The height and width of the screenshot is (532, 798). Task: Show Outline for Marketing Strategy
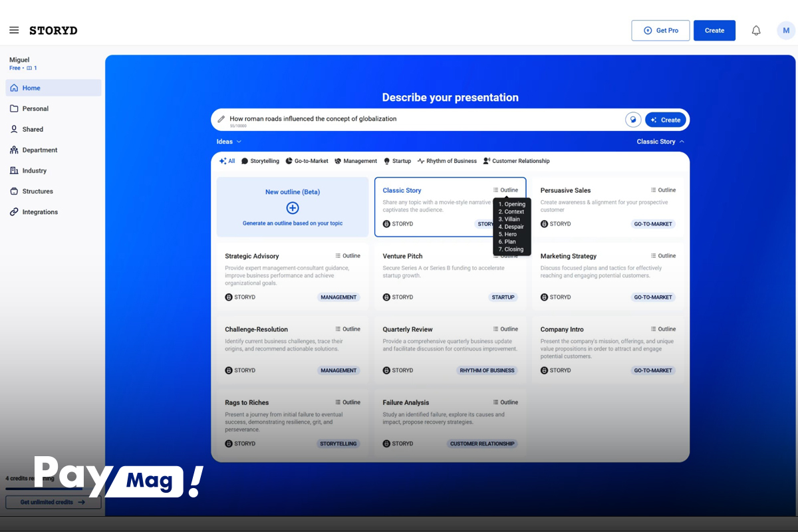pyautogui.click(x=663, y=256)
